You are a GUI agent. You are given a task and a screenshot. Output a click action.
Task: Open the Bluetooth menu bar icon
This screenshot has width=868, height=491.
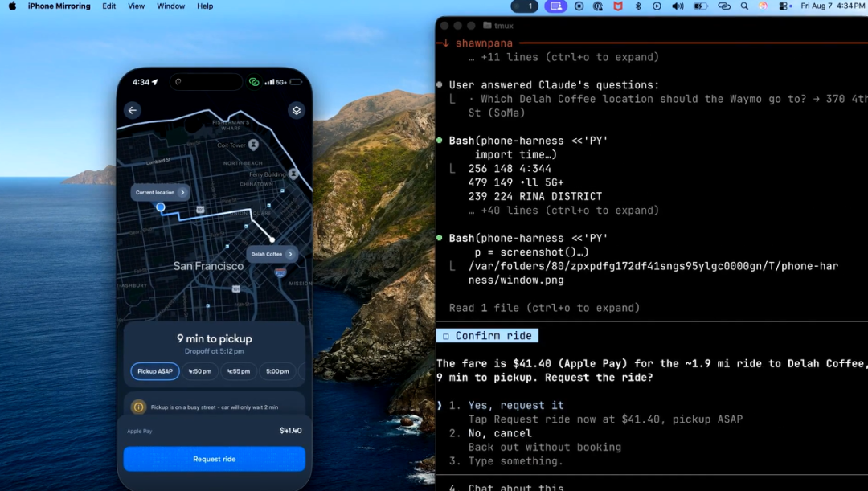click(637, 6)
